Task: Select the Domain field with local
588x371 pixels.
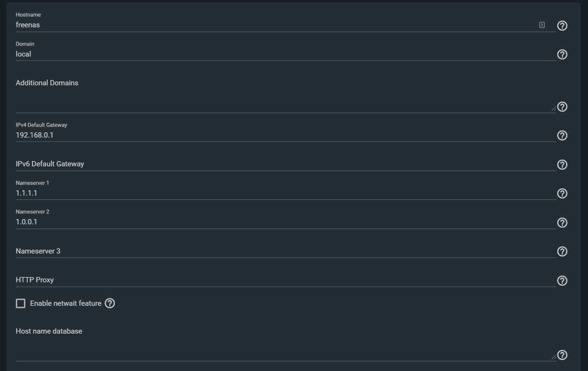Action: (x=286, y=54)
